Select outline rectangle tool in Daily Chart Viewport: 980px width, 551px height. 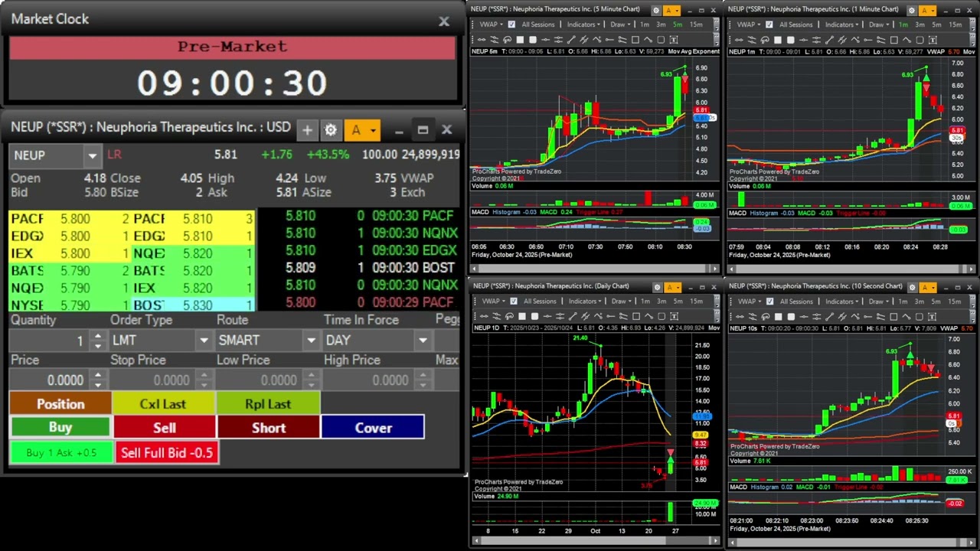(x=636, y=315)
